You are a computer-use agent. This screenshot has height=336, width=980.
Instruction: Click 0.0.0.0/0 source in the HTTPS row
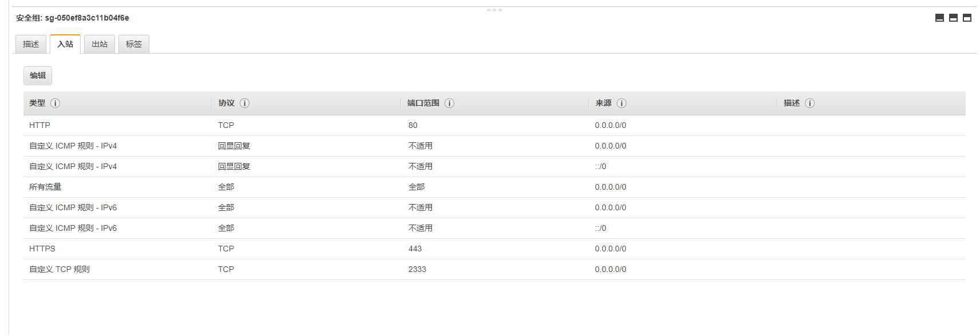[x=610, y=249]
